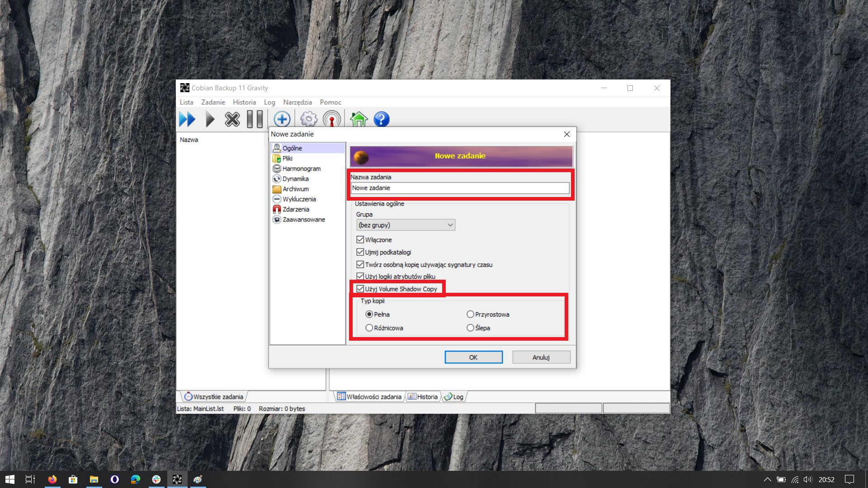Open the Narzędzia menu
This screenshot has height=488, width=868.
297,102
